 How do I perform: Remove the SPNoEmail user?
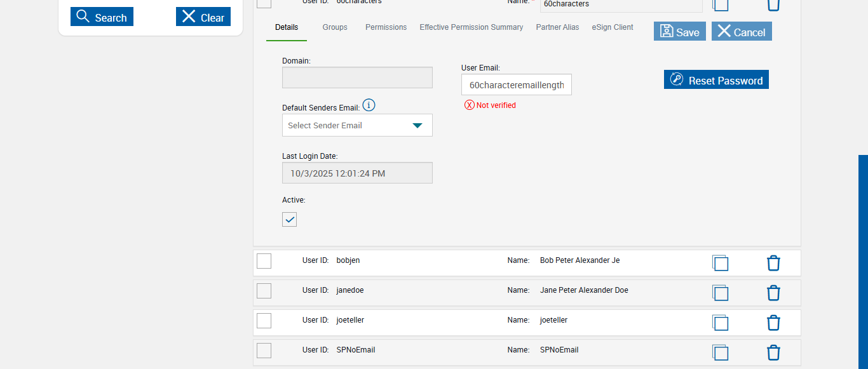click(773, 352)
